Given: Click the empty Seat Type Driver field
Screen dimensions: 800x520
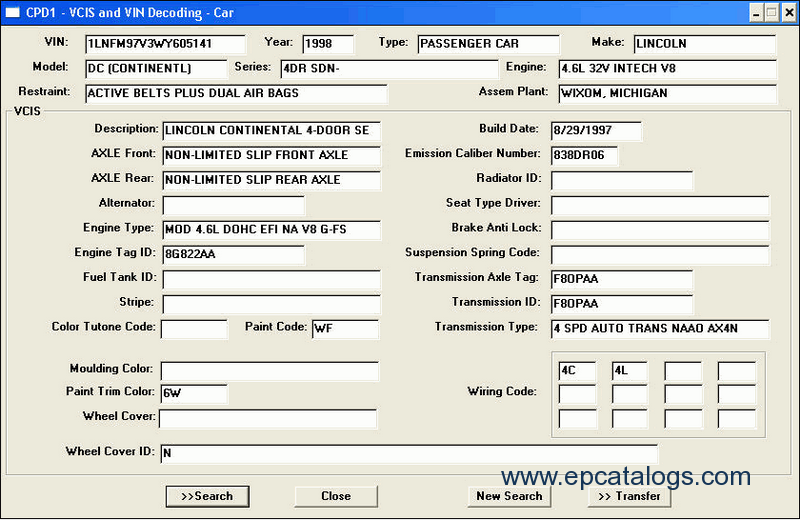Looking at the screenshot, I should click(x=660, y=205).
